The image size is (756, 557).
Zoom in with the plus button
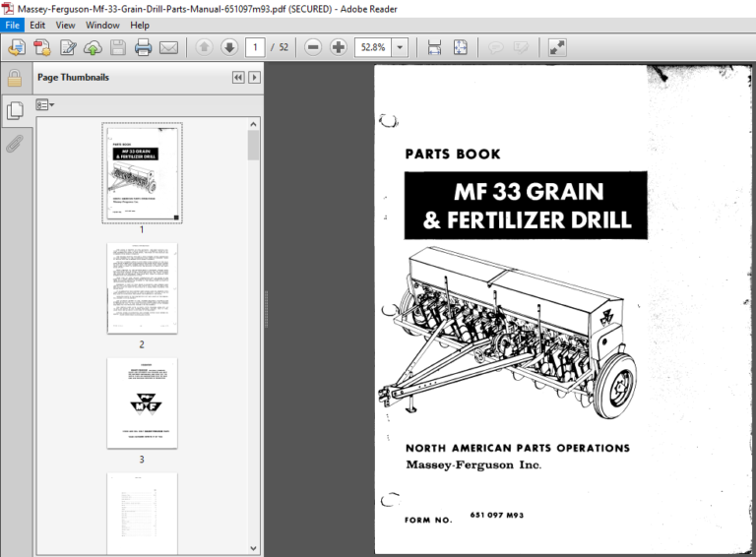coord(339,47)
